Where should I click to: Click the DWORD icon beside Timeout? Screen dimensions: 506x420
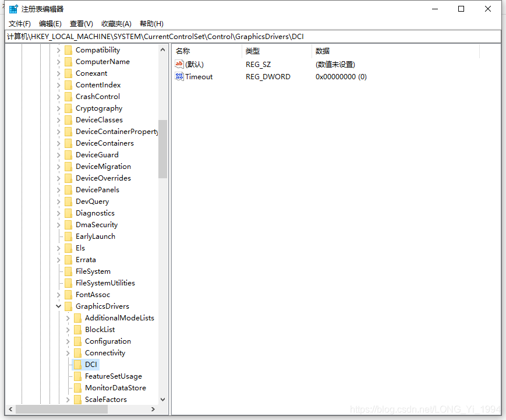pyautogui.click(x=179, y=76)
